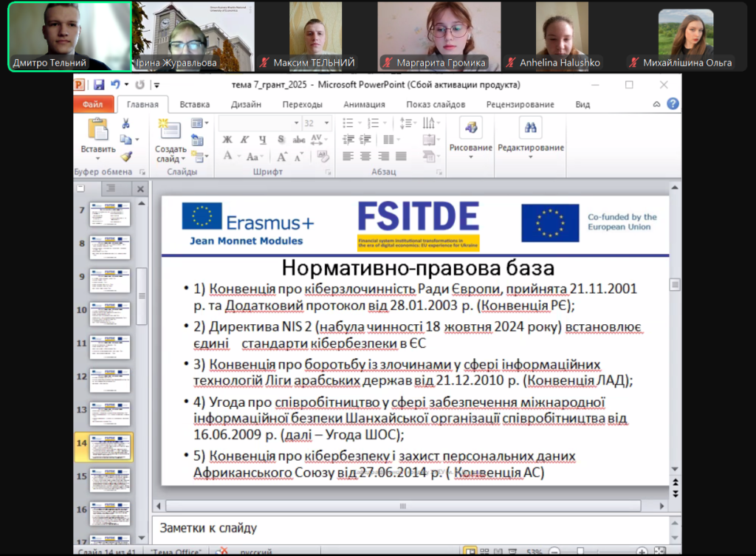This screenshot has width=756, height=556.
Task: Switch to the Показ слайдов tab
Action: (x=436, y=104)
